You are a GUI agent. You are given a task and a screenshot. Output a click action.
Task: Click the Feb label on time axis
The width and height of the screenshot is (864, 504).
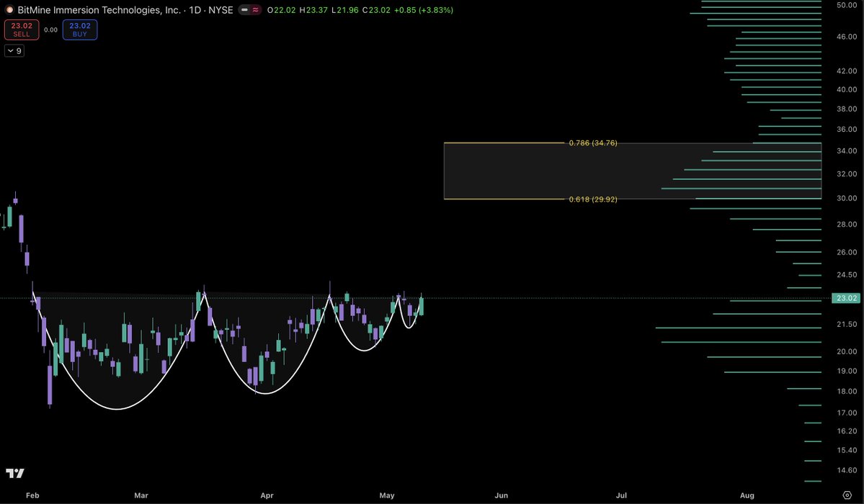click(x=32, y=495)
